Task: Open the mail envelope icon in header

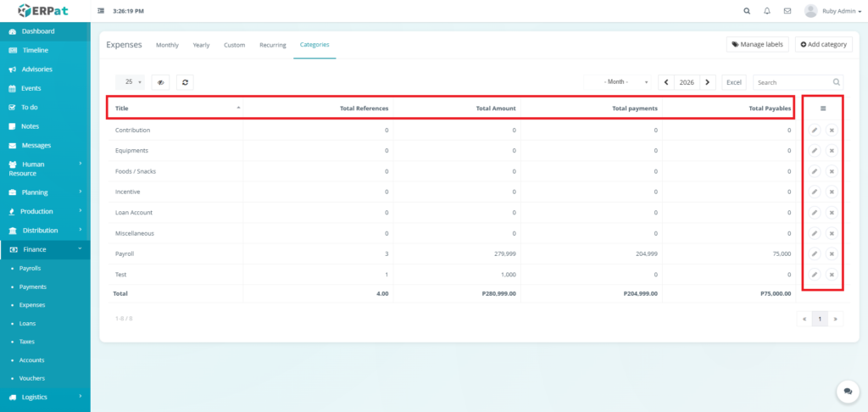Action: tap(787, 11)
